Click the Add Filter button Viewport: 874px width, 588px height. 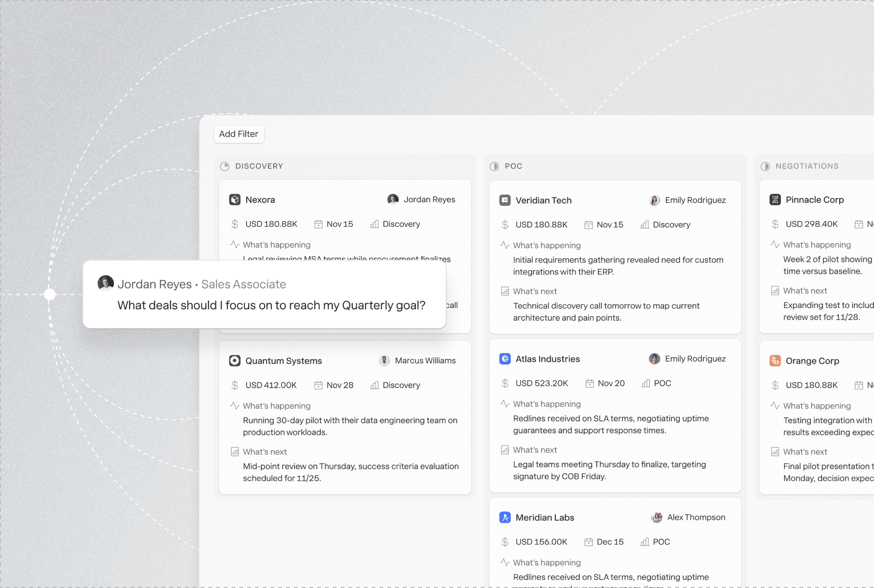point(239,134)
